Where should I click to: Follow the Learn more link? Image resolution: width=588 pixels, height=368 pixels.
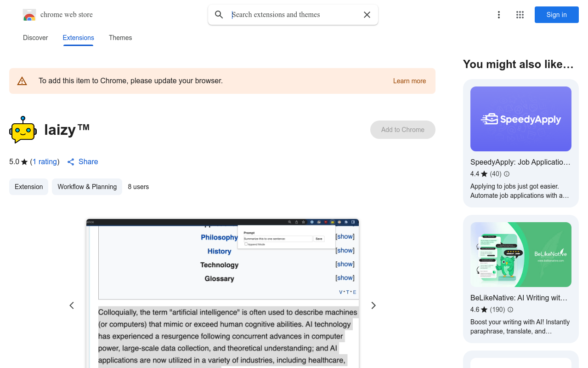click(x=410, y=81)
